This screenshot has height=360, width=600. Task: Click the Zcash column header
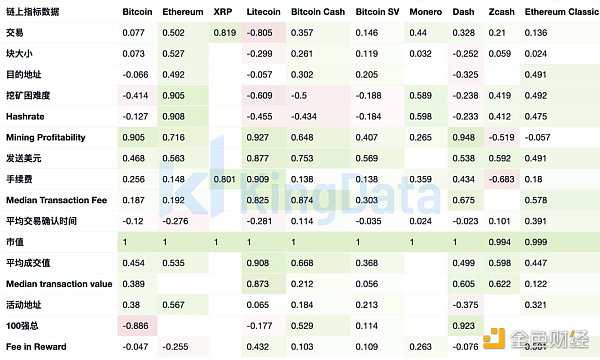[x=501, y=12]
